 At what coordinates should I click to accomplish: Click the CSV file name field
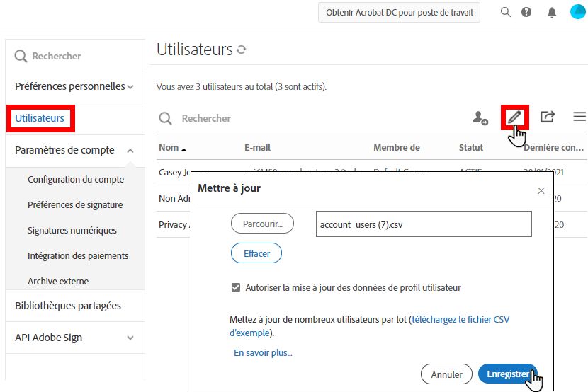click(424, 224)
